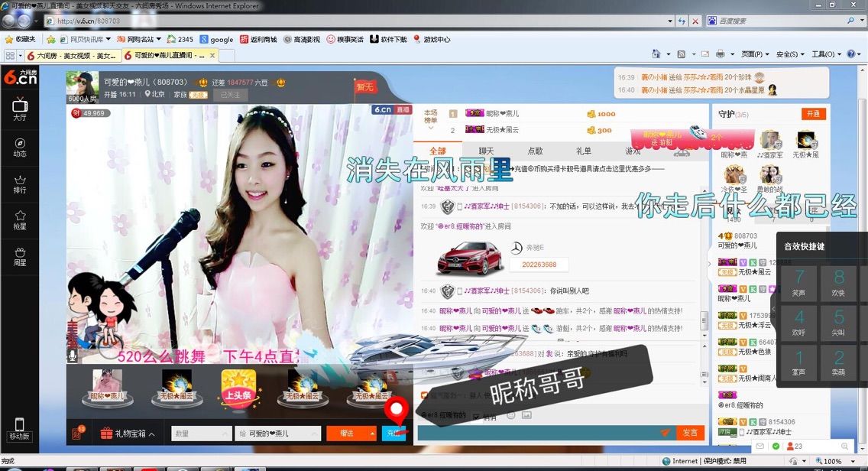Click the IE forward navigation button
868x471 pixels.
tap(25, 21)
